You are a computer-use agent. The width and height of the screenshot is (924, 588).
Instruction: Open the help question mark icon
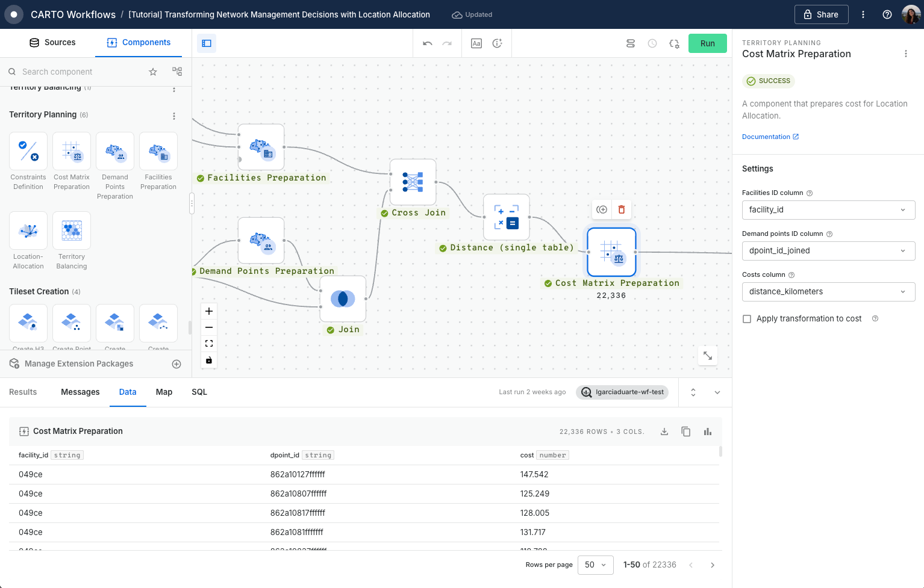[887, 14]
